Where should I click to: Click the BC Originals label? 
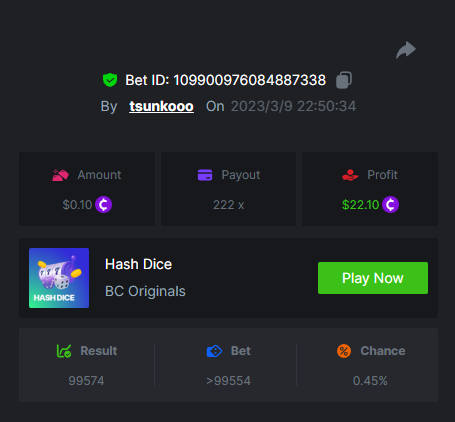[x=145, y=291]
